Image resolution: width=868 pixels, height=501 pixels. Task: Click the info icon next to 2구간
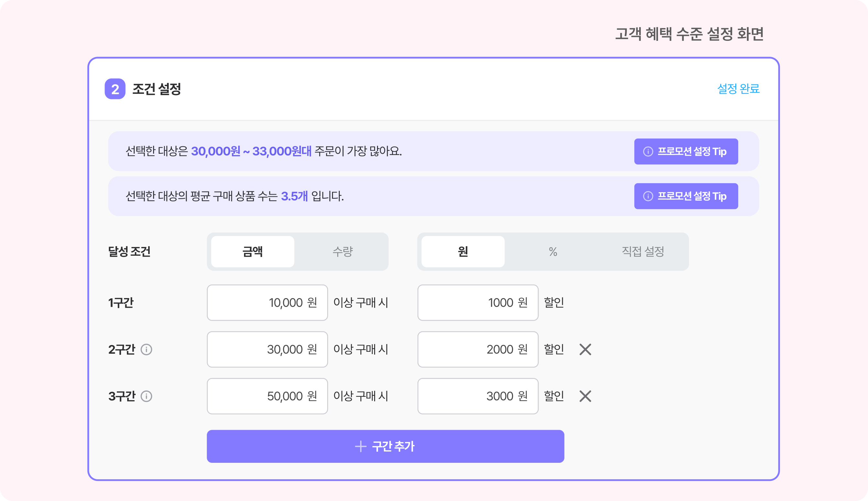point(146,349)
